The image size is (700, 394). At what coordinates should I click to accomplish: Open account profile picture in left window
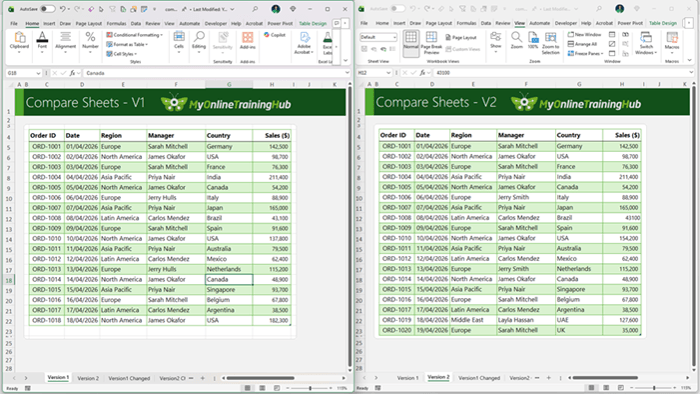coord(276,9)
